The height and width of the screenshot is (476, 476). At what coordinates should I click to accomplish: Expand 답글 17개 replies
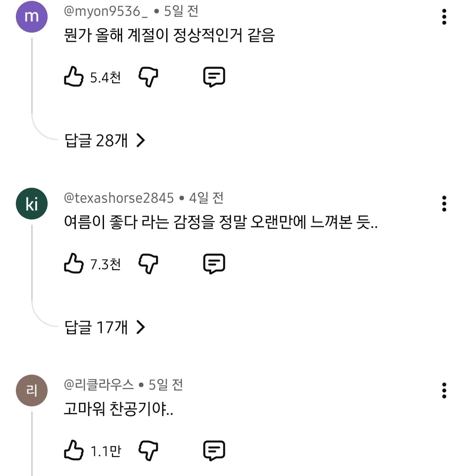(105, 327)
